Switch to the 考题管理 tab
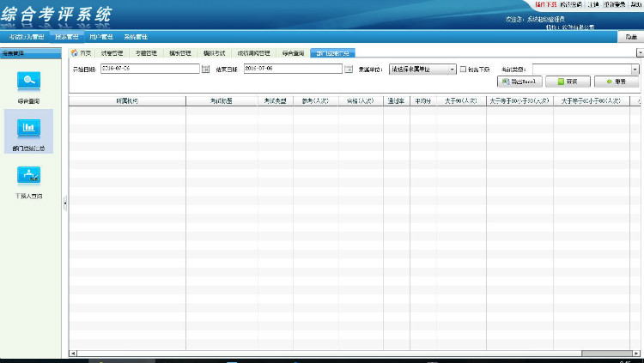 tap(146, 53)
